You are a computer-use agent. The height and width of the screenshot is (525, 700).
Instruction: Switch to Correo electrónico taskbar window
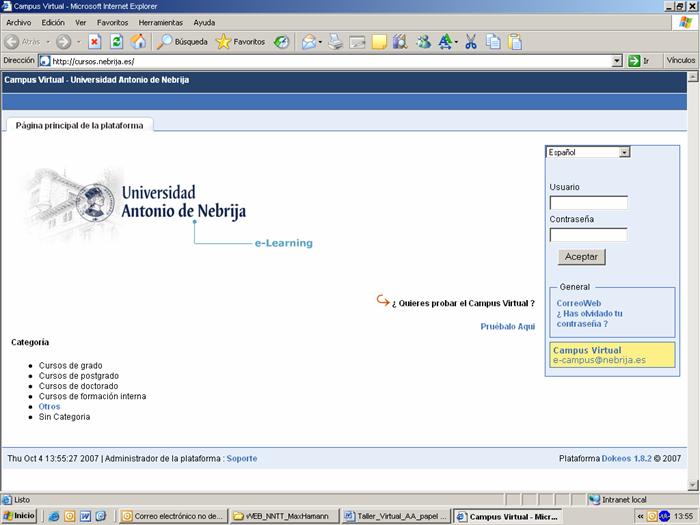click(173, 517)
